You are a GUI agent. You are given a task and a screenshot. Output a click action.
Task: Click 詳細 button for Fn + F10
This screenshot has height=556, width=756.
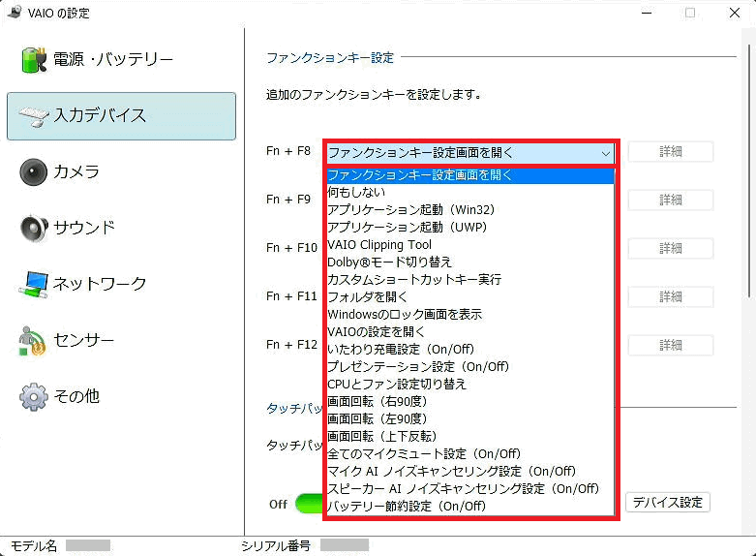(x=670, y=249)
